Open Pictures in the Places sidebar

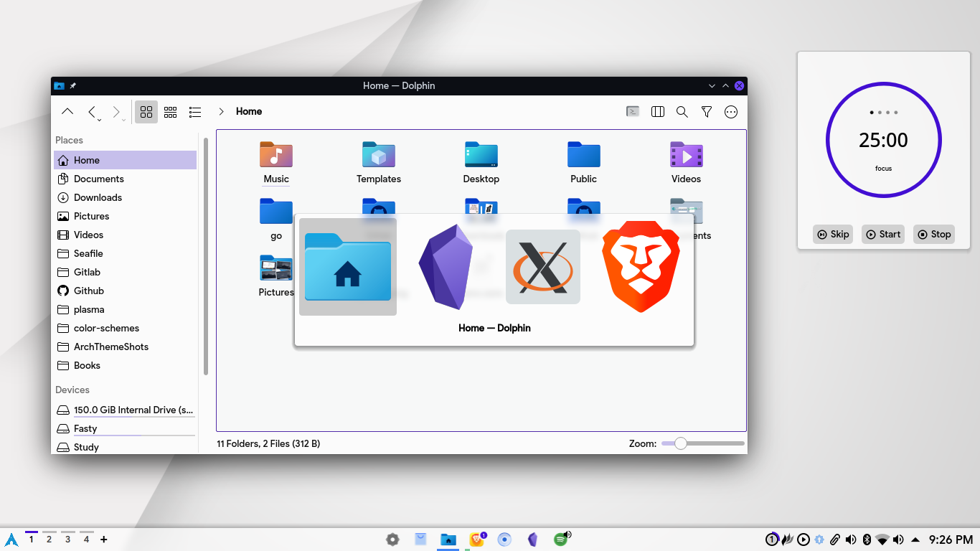[x=126, y=216]
